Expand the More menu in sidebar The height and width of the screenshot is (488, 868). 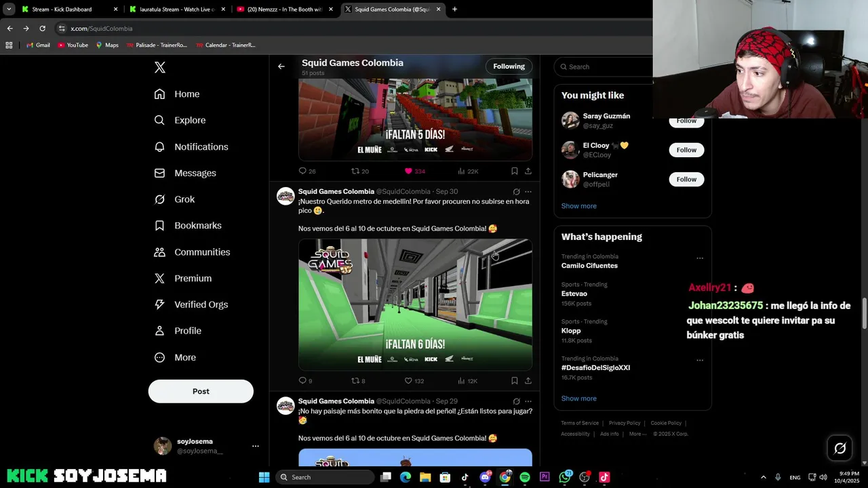coord(175,357)
